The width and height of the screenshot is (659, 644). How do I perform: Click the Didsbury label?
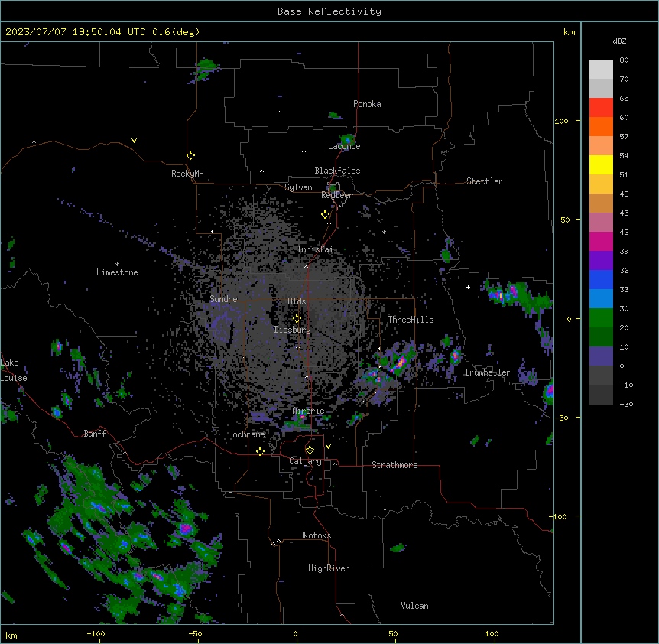click(293, 330)
